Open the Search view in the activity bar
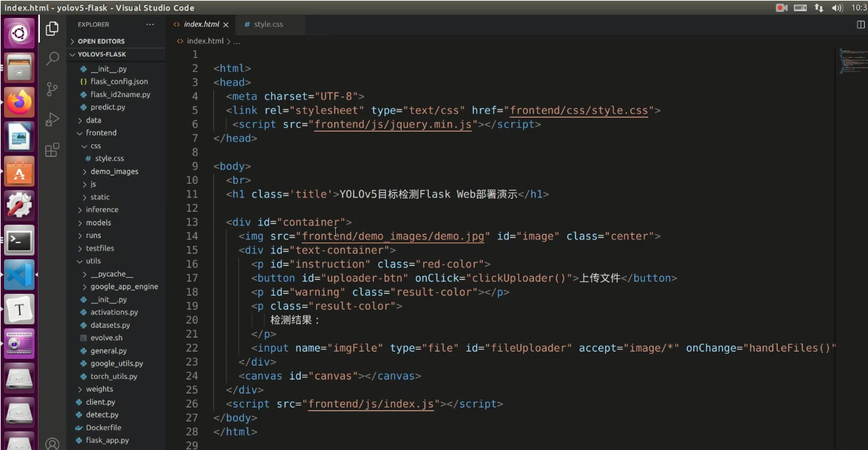This screenshot has width=868, height=450. tap(52, 59)
